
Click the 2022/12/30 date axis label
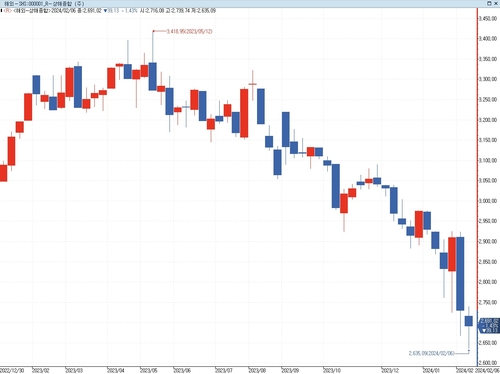[12, 371]
